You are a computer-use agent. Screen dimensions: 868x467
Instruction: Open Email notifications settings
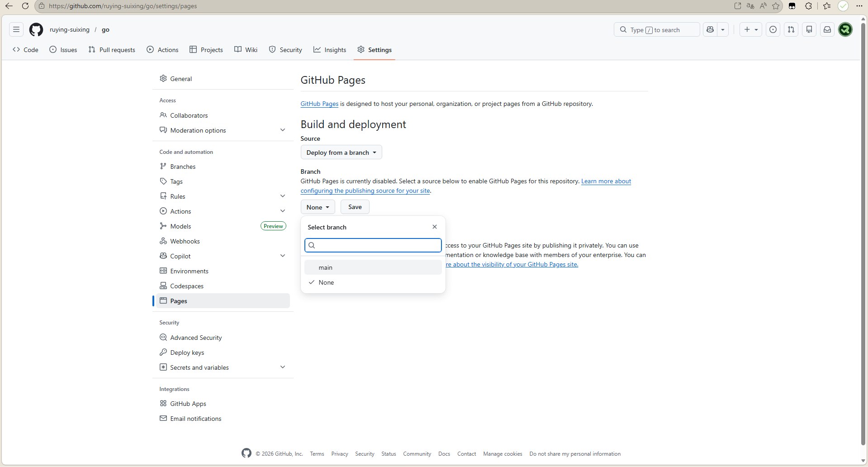(x=223, y=419)
